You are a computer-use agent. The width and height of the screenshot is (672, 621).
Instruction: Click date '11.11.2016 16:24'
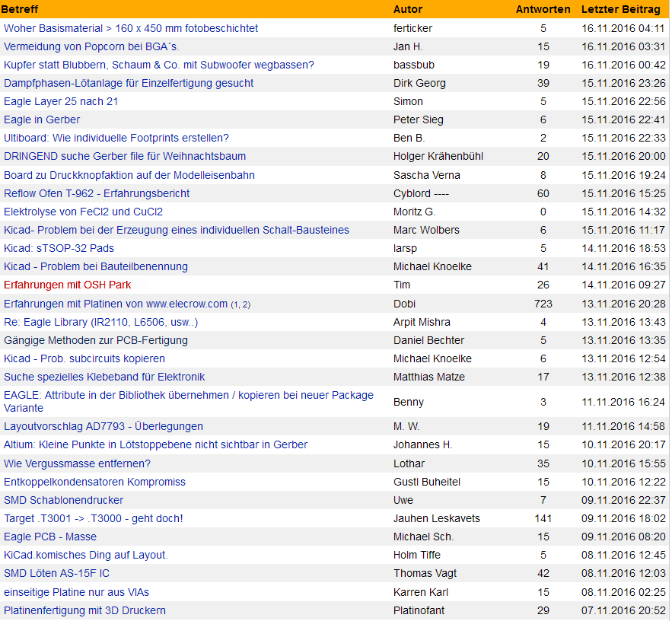(623, 402)
